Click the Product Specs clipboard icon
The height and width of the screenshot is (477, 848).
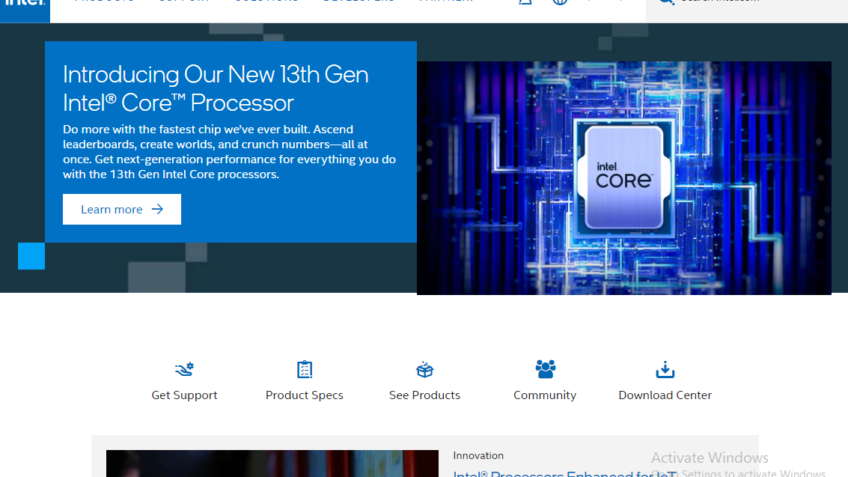tap(304, 369)
